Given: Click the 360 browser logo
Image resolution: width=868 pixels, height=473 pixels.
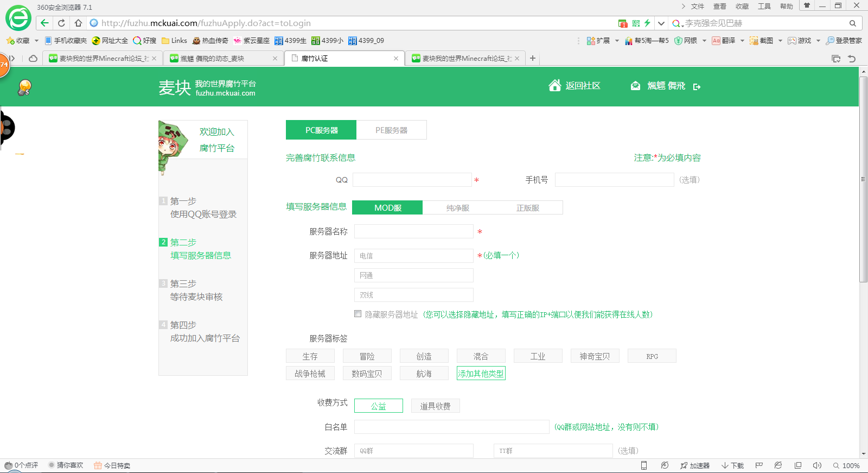Looking at the screenshot, I should click(18, 18).
